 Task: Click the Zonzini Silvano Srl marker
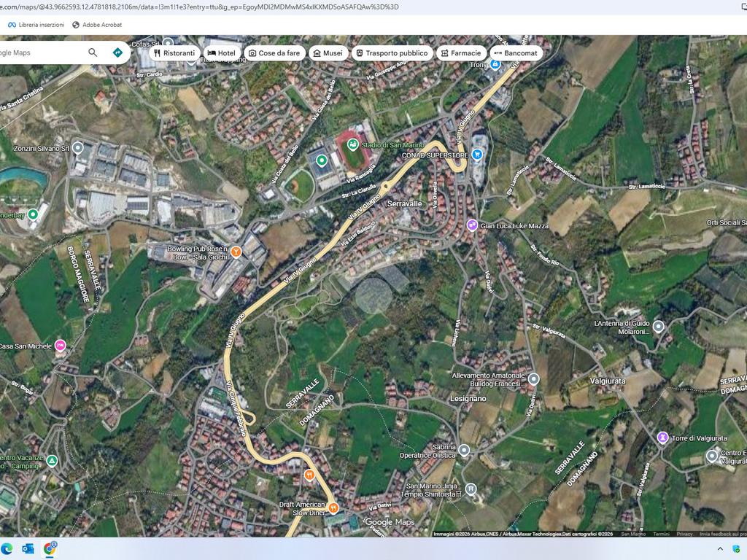[79, 148]
